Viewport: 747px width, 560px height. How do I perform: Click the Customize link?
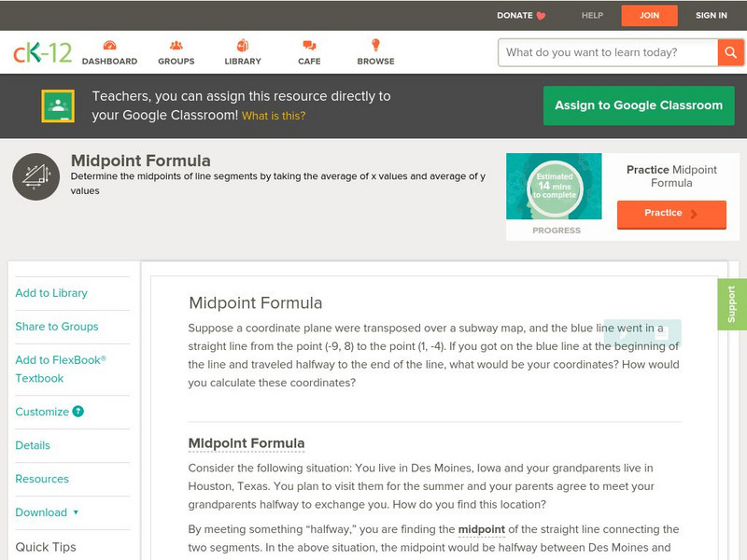[x=42, y=412]
